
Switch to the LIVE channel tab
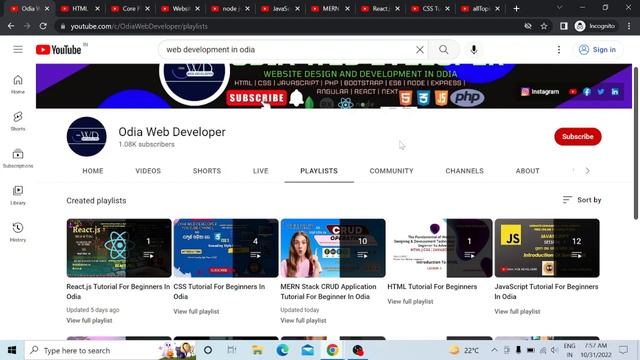click(x=260, y=171)
